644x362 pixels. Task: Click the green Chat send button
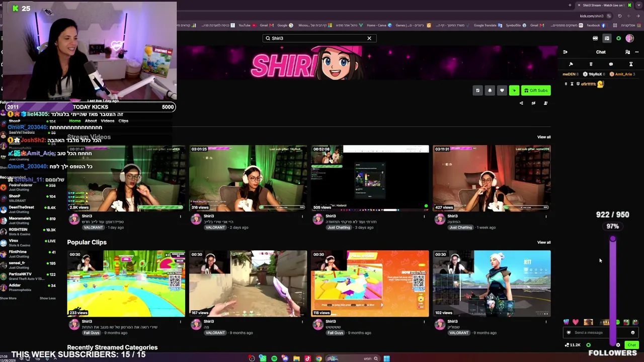631,345
